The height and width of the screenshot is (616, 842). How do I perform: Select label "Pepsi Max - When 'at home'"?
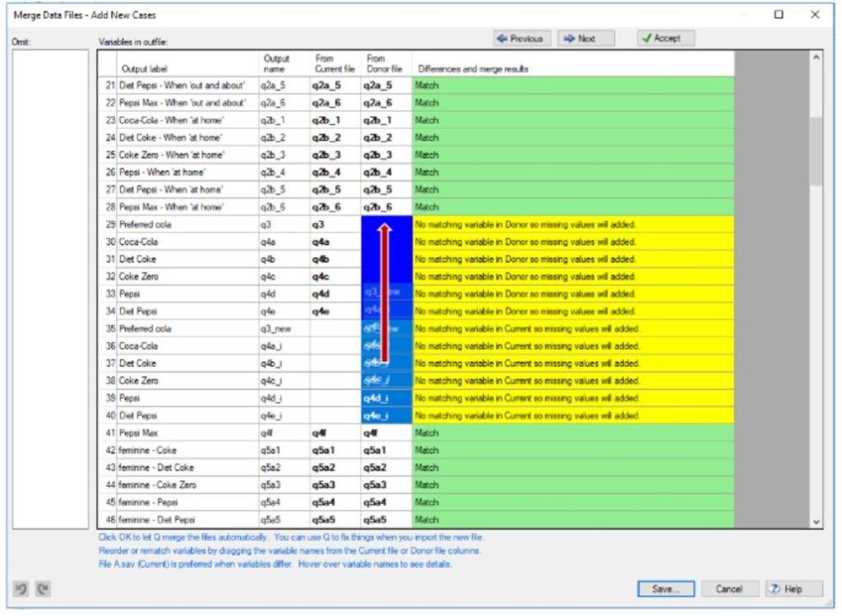click(x=172, y=206)
